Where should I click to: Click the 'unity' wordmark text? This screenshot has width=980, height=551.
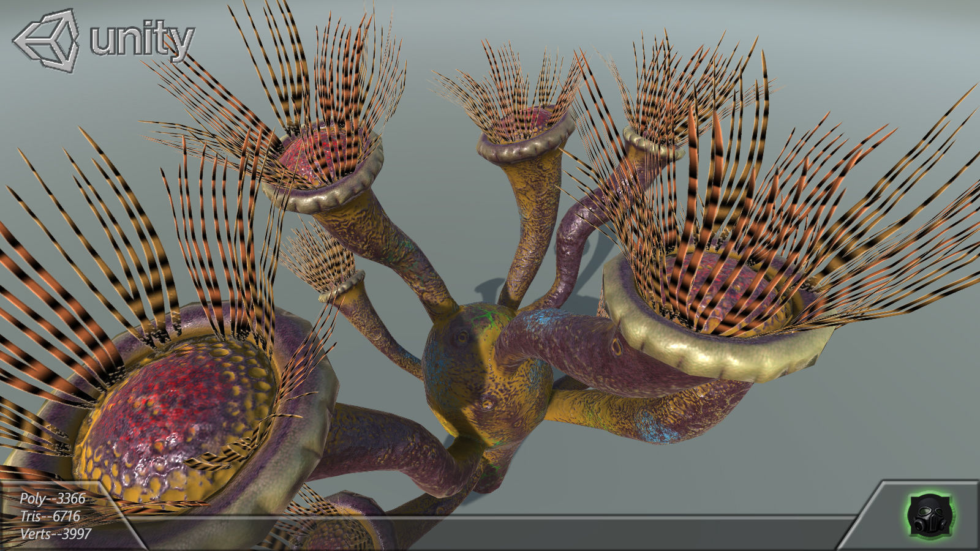(142, 41)
